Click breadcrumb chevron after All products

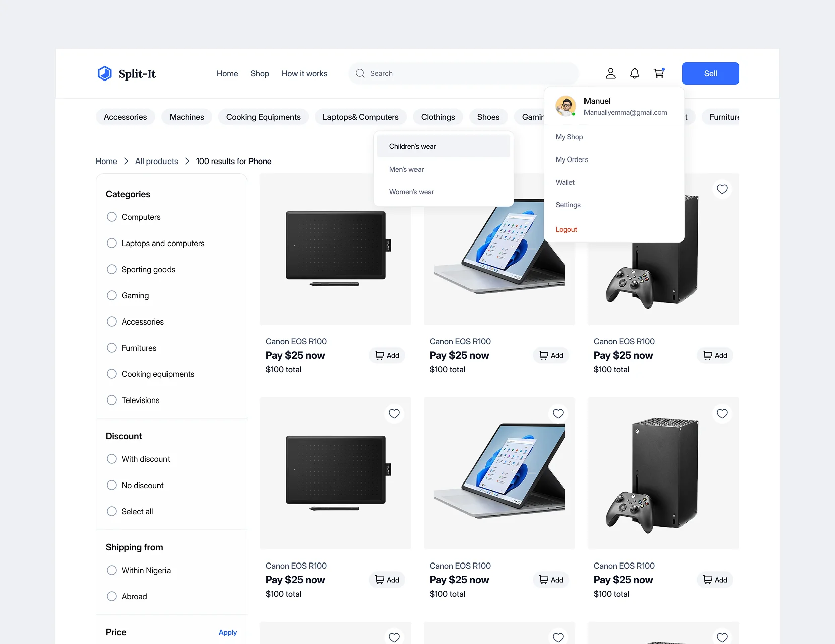tap(187, 161)
